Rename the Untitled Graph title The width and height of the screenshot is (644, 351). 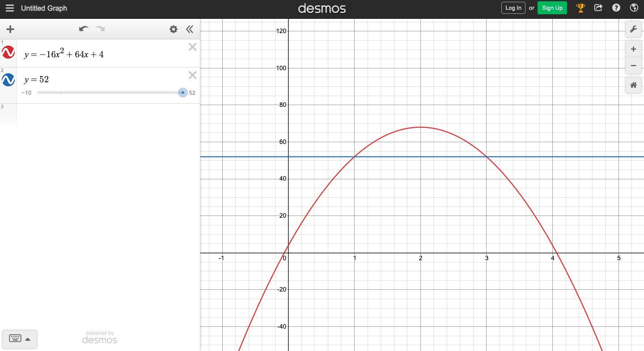(44, 8)
